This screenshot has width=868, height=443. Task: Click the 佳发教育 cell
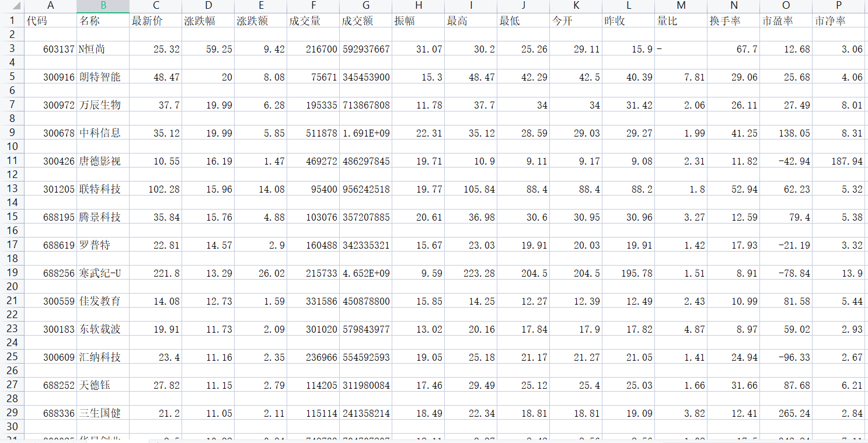103,301
